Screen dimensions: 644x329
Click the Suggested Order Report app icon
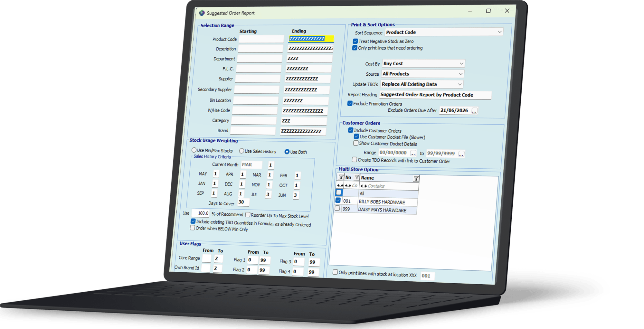(202, 13)
